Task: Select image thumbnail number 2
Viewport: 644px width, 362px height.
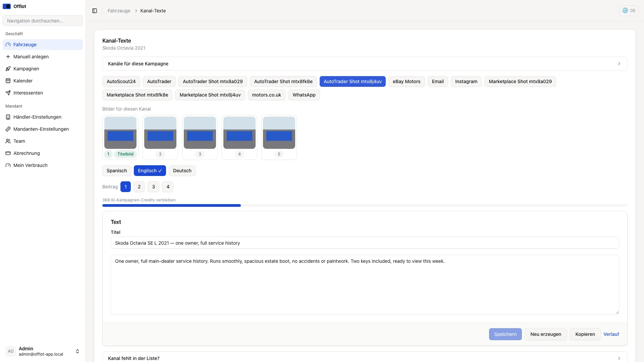Action: tap(160, 133)
